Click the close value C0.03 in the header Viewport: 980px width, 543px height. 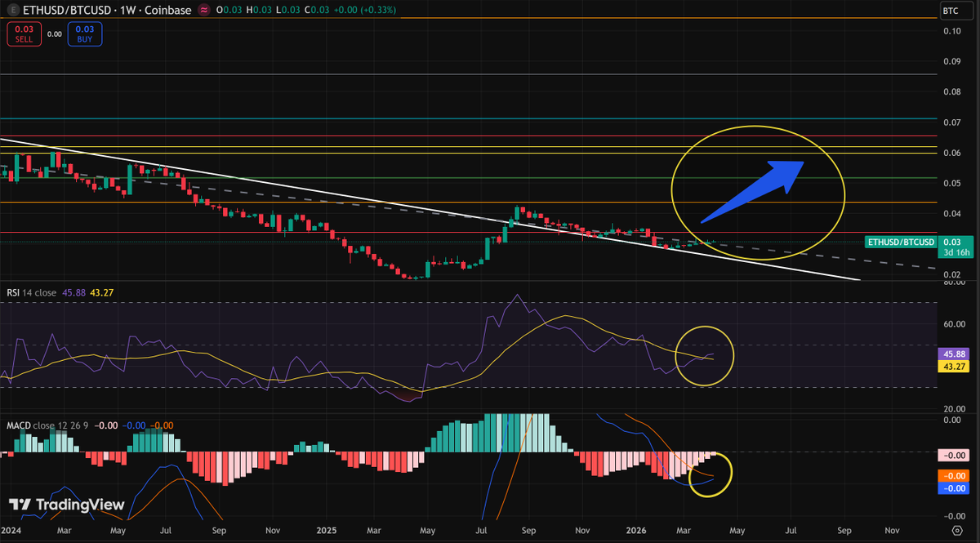tap(316, 11)
